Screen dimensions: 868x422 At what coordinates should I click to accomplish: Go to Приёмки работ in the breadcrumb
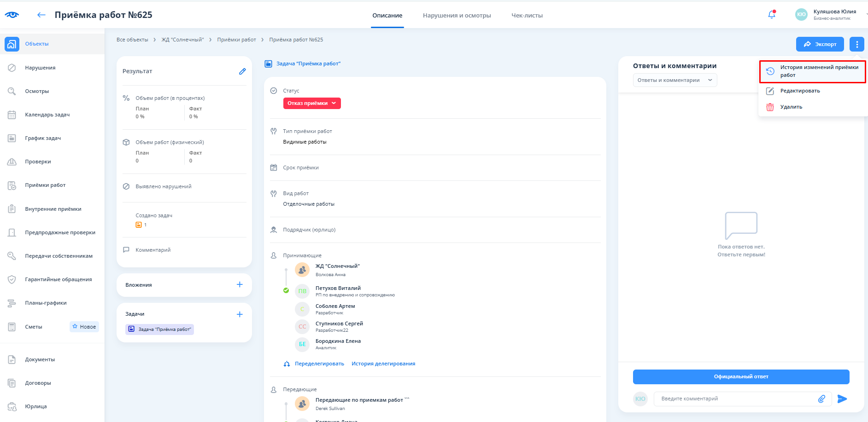point(236,40)
